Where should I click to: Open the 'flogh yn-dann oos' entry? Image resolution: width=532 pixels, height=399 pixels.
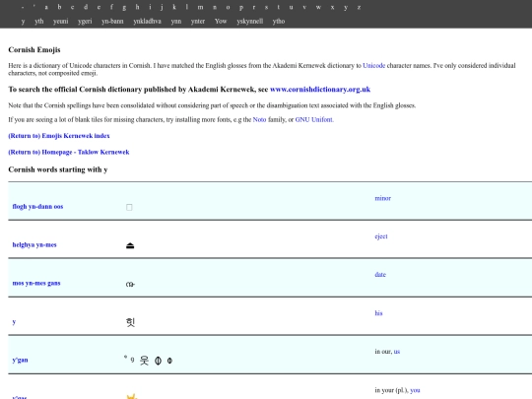[37, 206]
